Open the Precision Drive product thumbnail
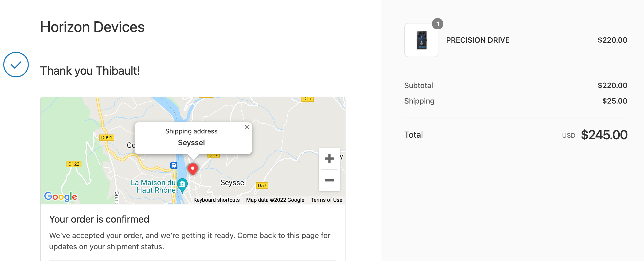Screen dimensions: 644x261 click(421, 40)
